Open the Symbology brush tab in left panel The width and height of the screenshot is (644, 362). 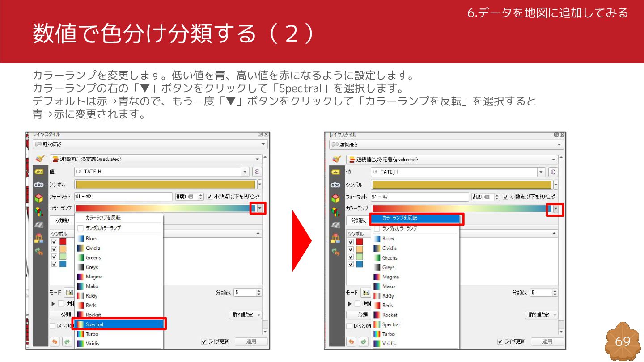40,159
